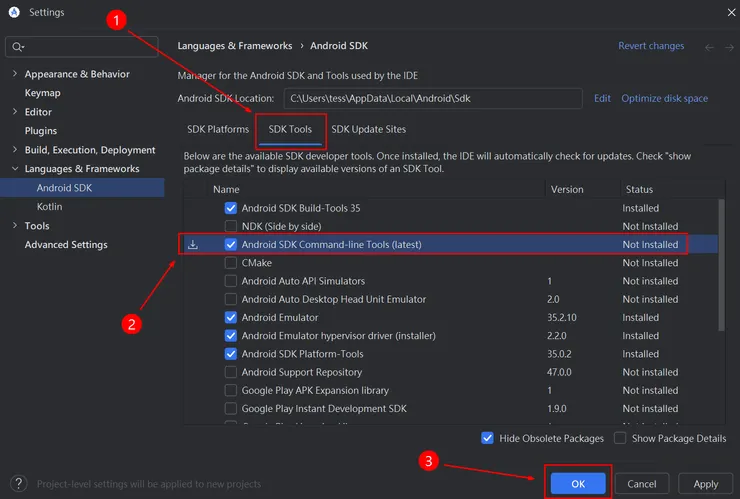
Task: Click the download icon beside Command-line Tools
Action: pos(194,245)
